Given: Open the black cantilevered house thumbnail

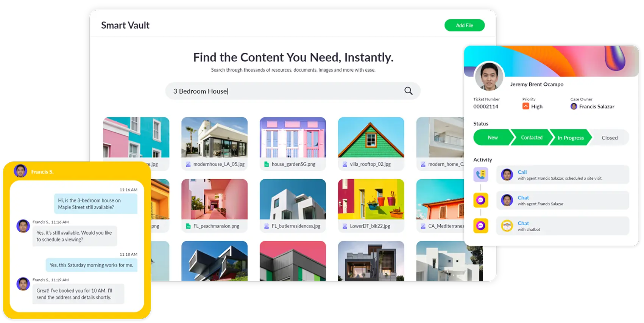Looking at the screenshot, I should (x=215, y=261).
